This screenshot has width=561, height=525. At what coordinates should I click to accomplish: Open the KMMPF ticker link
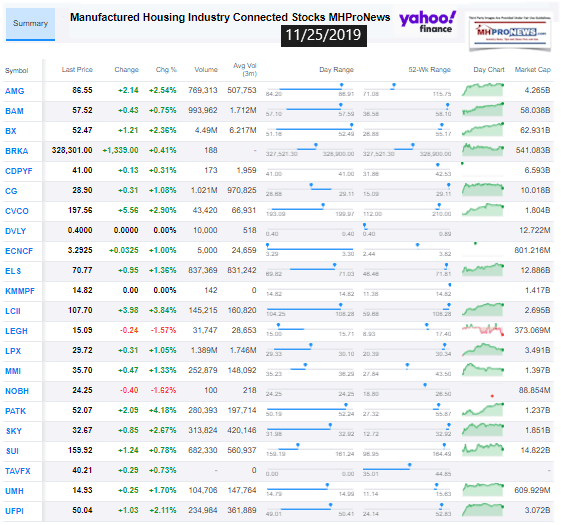tap(20, 291)
